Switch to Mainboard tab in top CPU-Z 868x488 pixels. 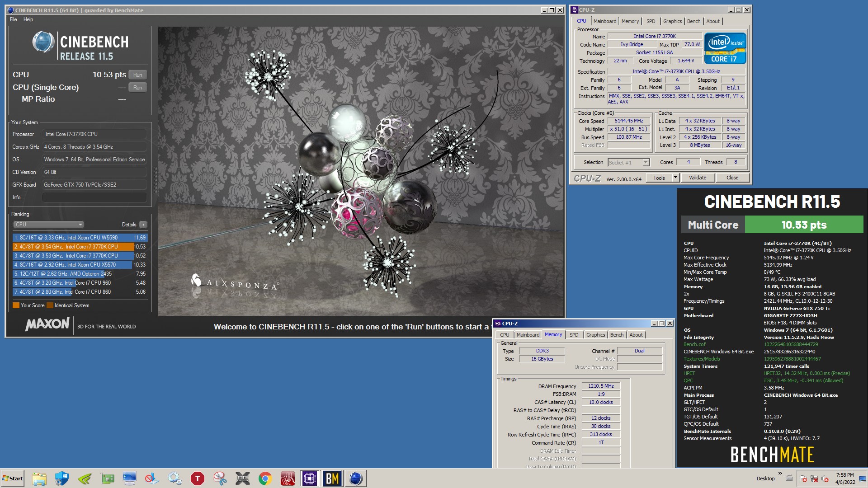click(605, 21)
